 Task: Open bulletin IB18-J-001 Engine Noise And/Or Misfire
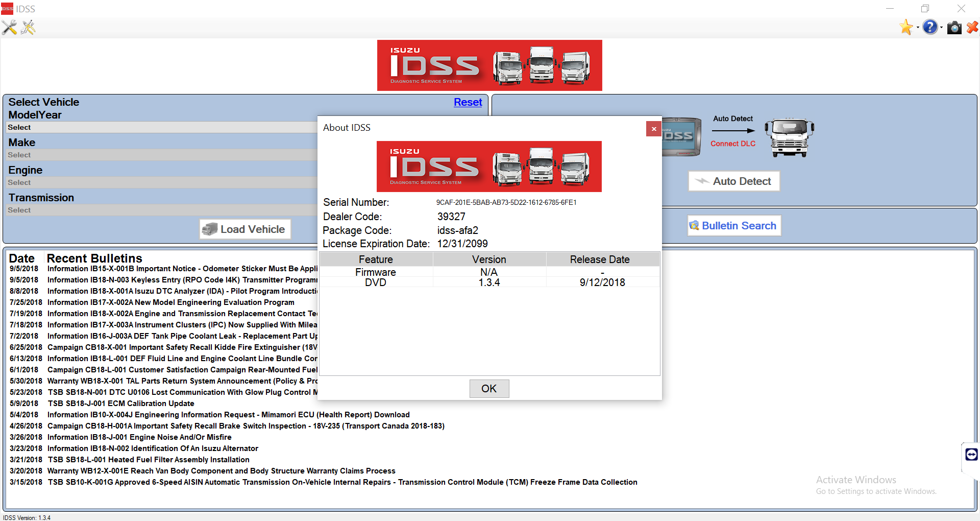pos(139,437)
